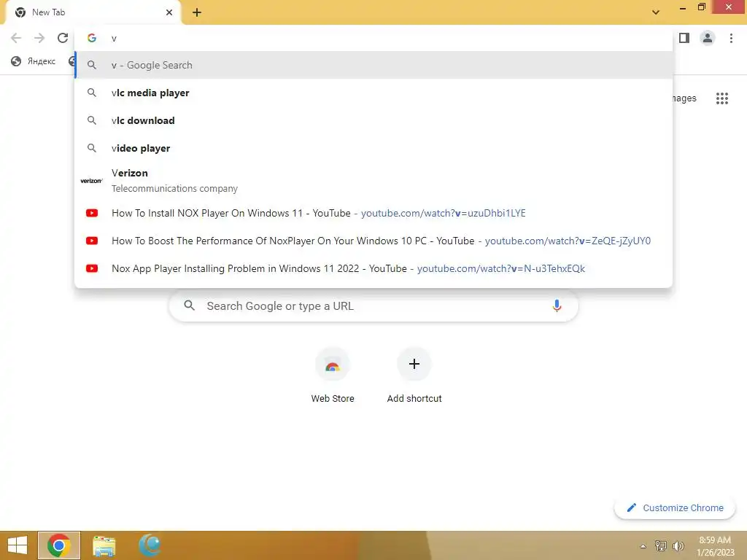Open 'How To Install NOX Player On Windows 11' result

point(374,213)
